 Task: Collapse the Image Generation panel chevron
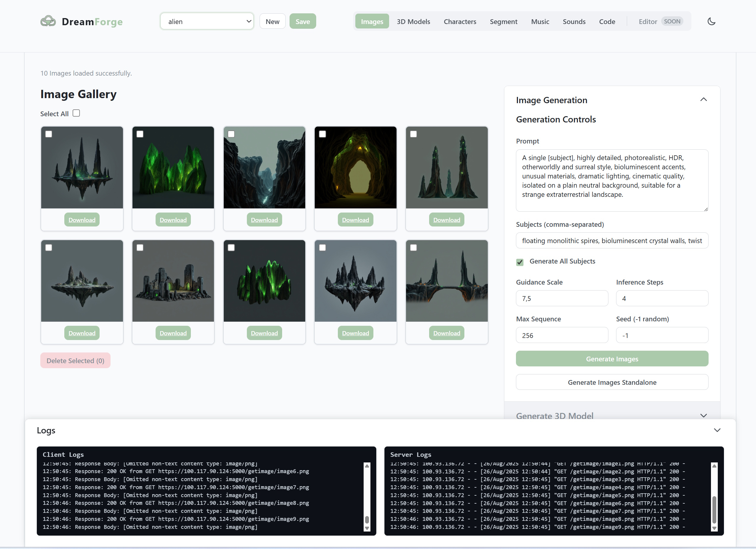703,100
